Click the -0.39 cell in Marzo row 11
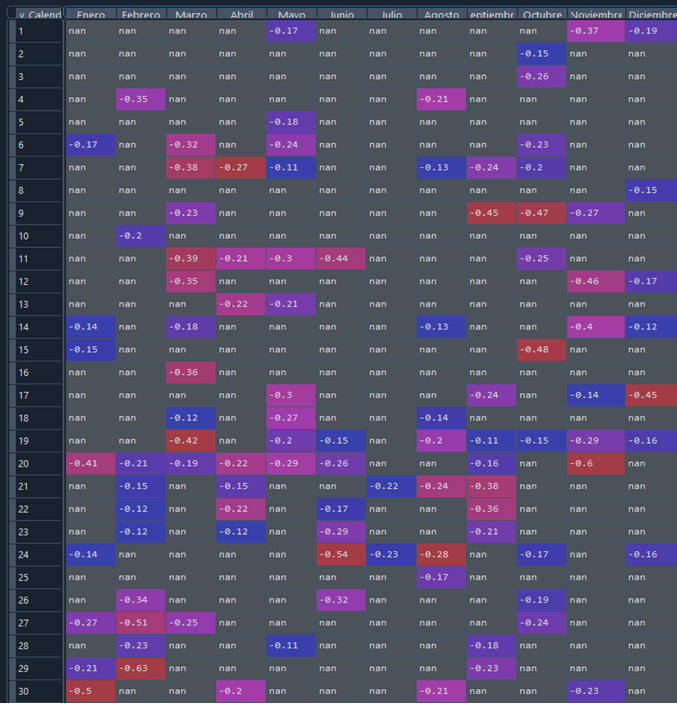 [x=191, y=259]
